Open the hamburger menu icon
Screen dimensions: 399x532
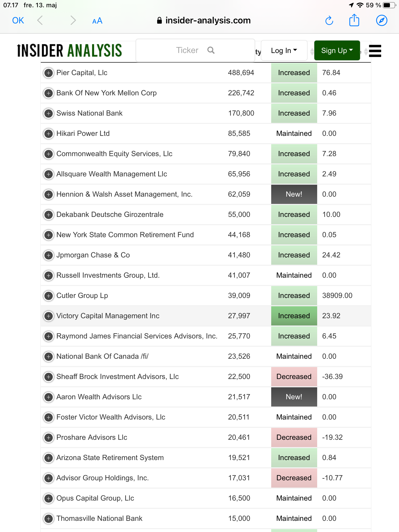(375, 51)
